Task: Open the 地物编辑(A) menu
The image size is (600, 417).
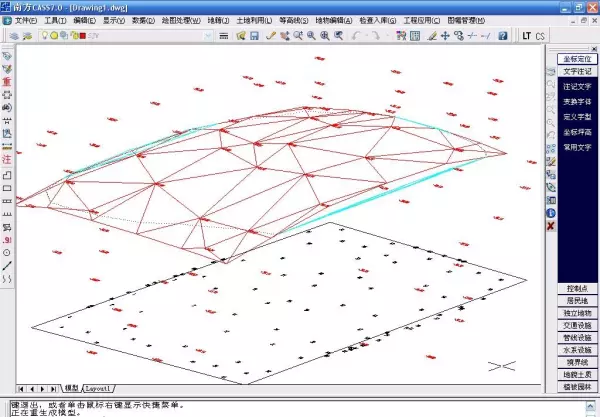Action: point(334,20)
